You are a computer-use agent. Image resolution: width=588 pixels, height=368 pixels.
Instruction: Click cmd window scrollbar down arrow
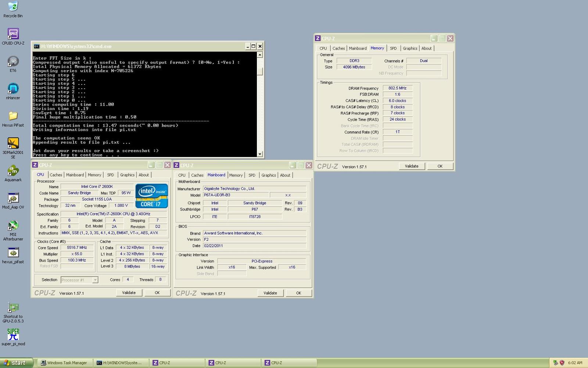pos(260,154)
